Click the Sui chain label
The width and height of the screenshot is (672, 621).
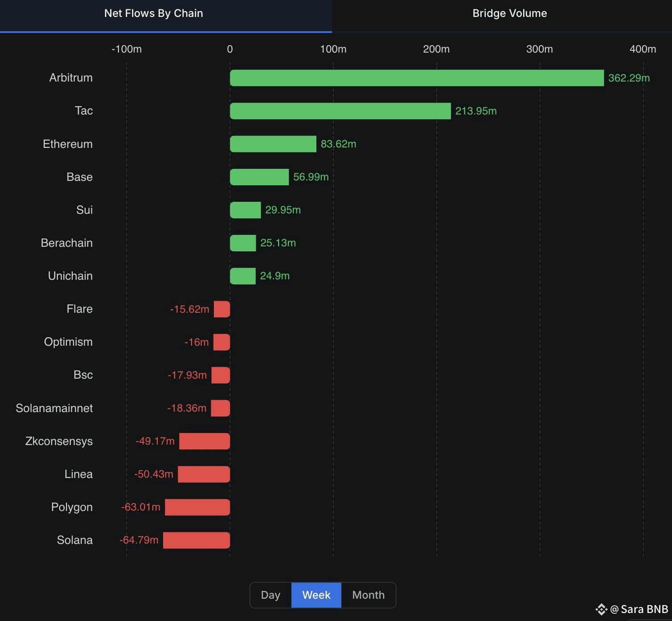pos(85,210)
